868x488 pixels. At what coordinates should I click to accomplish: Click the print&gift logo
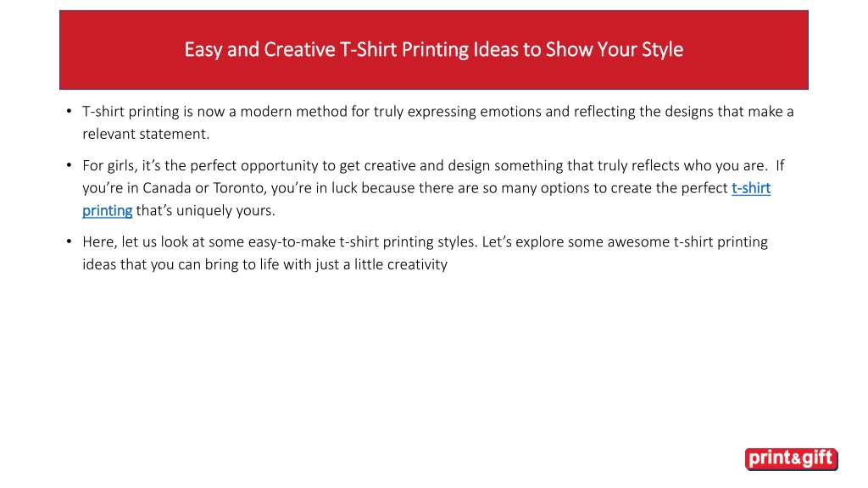(x=791, y=459)
